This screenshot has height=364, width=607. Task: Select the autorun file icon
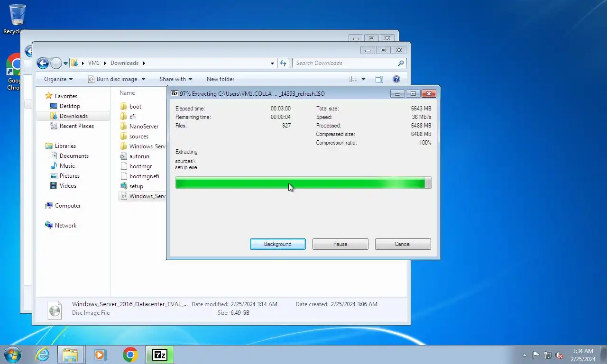click(124, 156)
